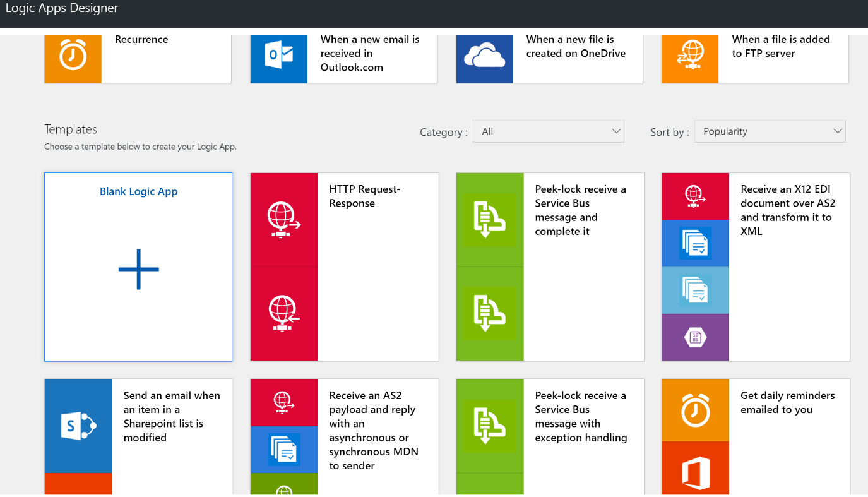Open the Category dropdown
Screen dimensions: 868x497
tap(548, 131)
